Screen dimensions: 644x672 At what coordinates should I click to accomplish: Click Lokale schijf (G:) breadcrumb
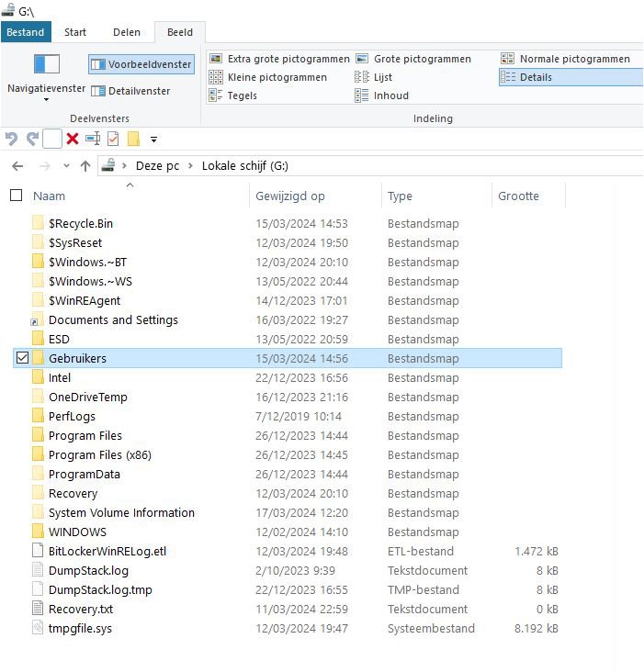[244, 166]
